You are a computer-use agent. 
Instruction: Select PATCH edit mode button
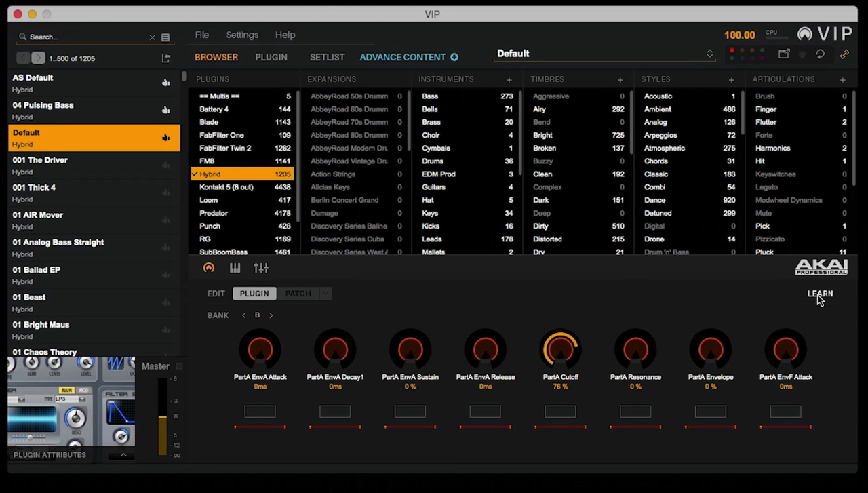pos(298,294)
